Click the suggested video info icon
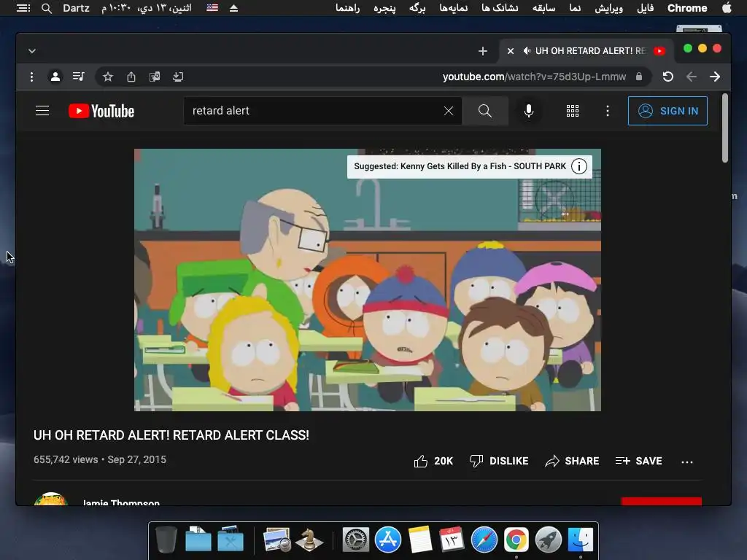The height and width of the screenshot is (560, 747). pyautogui.click(x=578, y=166)
